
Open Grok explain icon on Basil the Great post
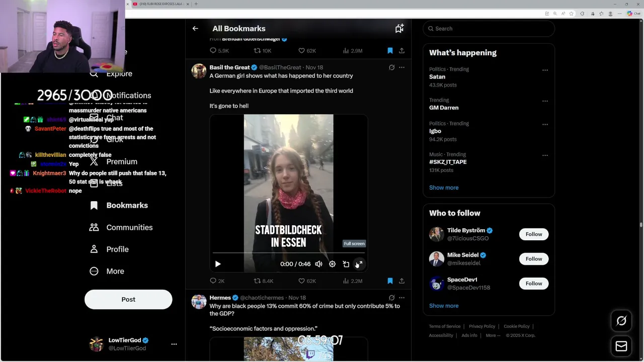tap(391, 67)
